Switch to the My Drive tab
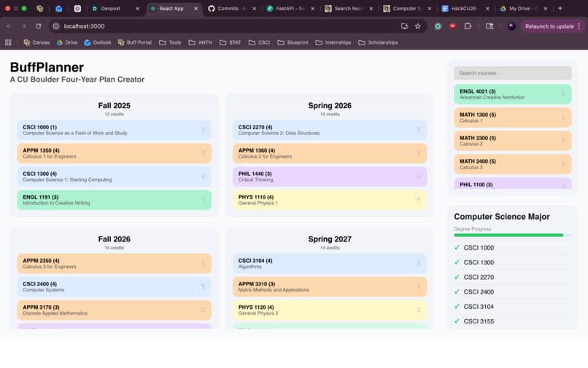 pyautogui.click(x=524, y=8)
